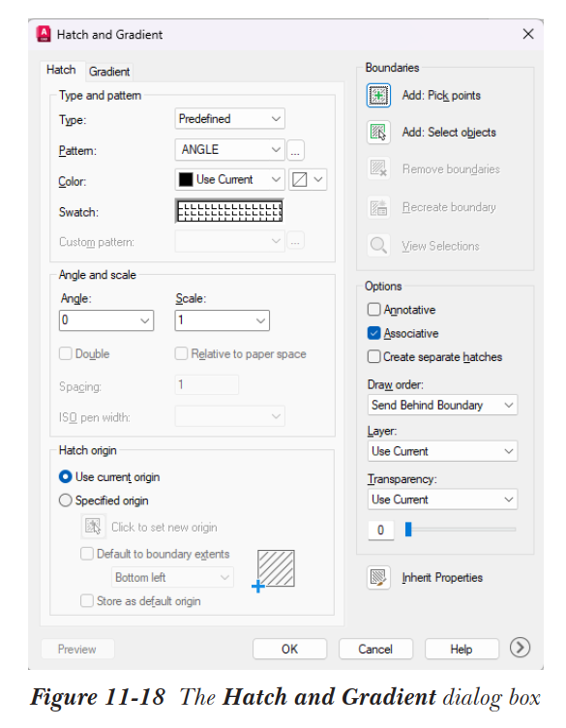Click the View Selections magnifier icon
Image resolution: width=566 pixels, height=728 pixels.
tap(378, 246)
